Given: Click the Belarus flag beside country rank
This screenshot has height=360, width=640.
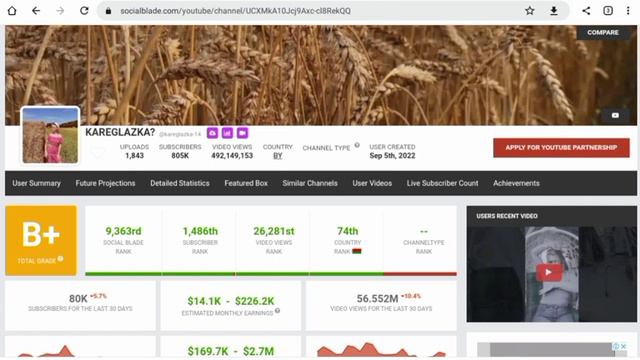Looking at the screenshot, I should (356, 251).
